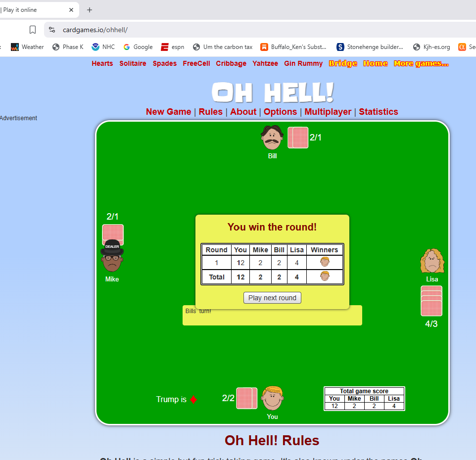The height and width of the screenshot is (460, 476).
Task: Open the Kjh-es.org bookmark
Action: 431,47
